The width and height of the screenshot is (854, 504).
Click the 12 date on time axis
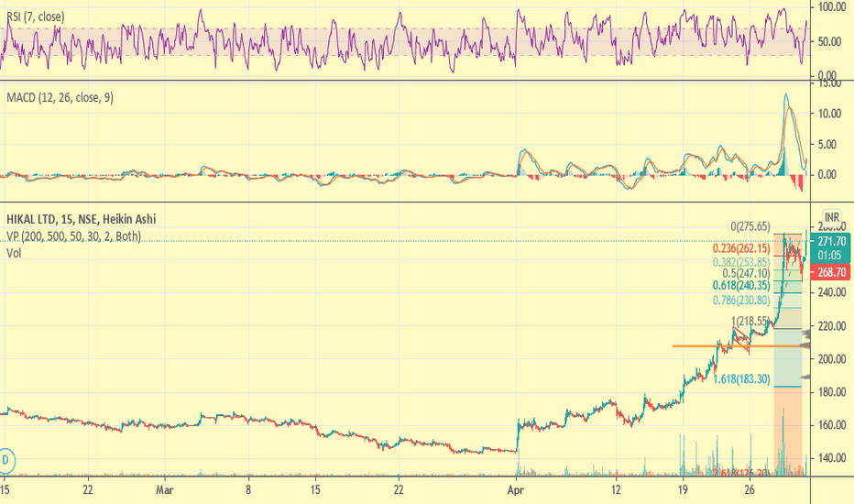tap(616, 490)
